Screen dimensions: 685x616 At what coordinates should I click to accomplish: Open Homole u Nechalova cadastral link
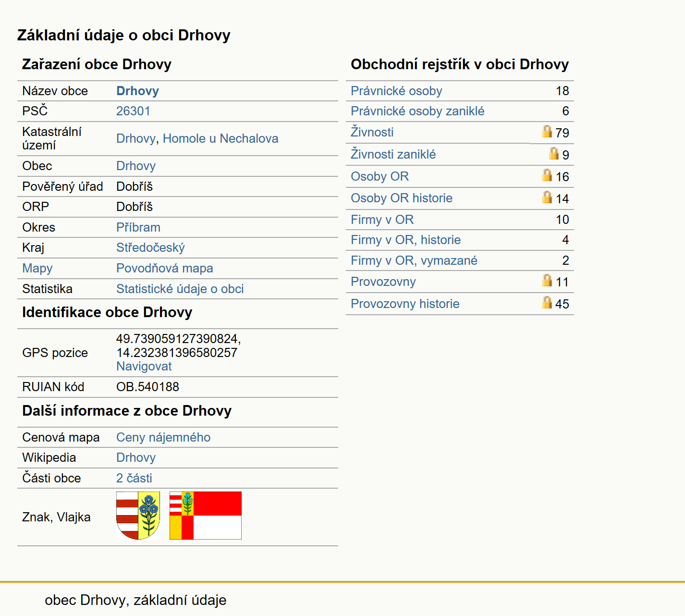(x=220, y=138)
